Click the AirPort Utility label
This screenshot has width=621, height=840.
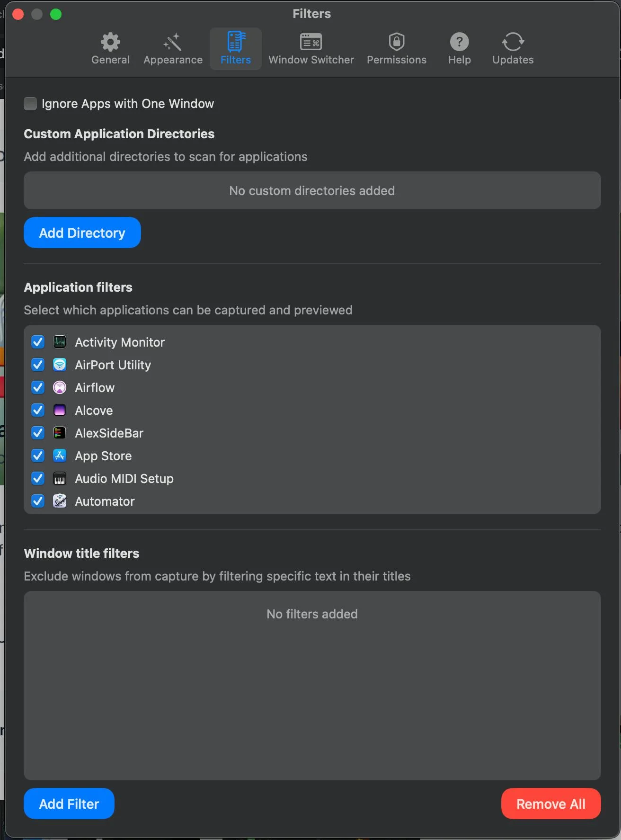(113, 365)
